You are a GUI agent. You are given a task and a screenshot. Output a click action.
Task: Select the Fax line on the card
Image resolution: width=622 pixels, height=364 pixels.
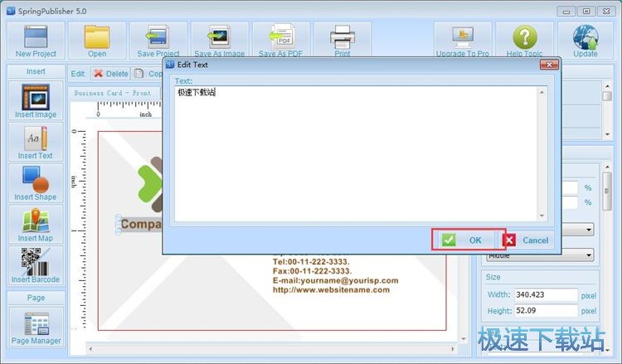pos(312,271)
